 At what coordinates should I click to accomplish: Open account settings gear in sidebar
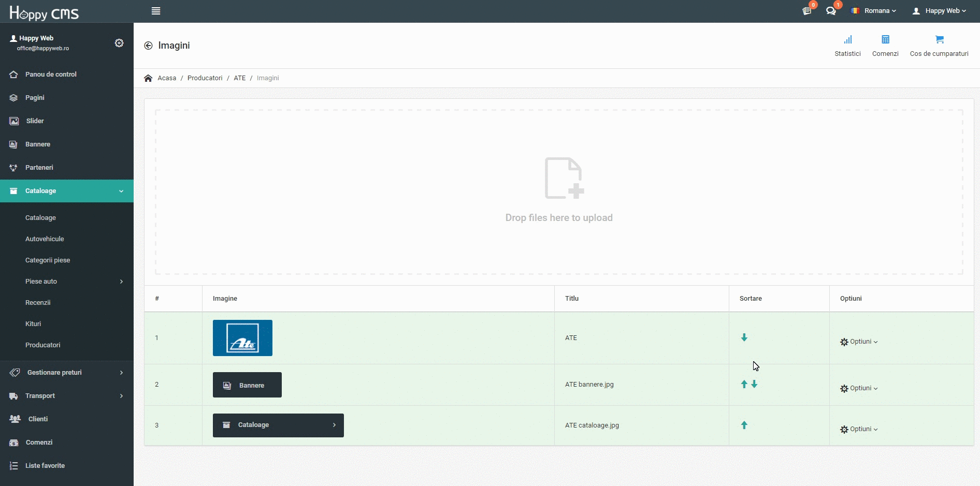[x=119, y=43]
